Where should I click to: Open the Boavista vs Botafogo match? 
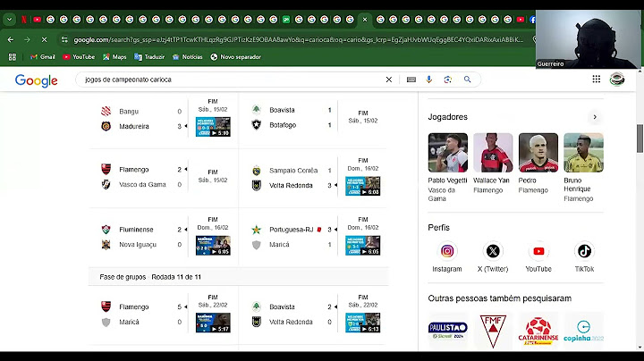pyautogui.click(x=313, y=118)
